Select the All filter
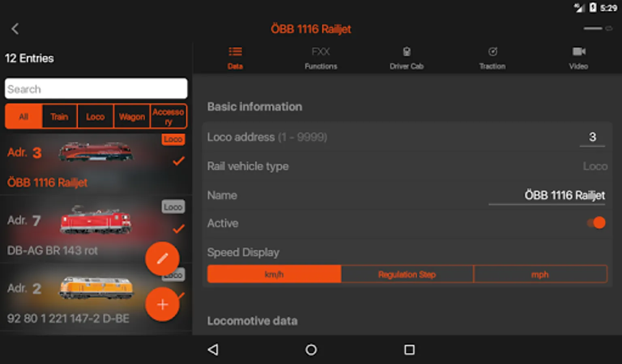The image size is (622, 364). click(x=23, y=116)
